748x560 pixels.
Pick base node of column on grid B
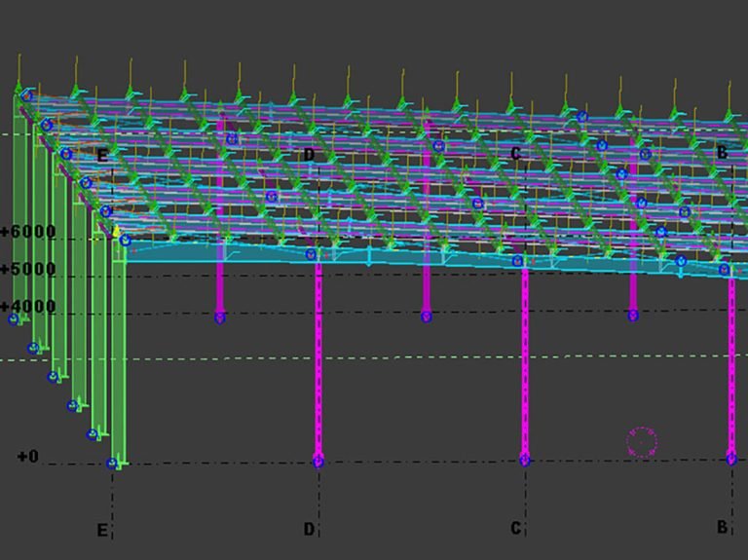[731, 460]
